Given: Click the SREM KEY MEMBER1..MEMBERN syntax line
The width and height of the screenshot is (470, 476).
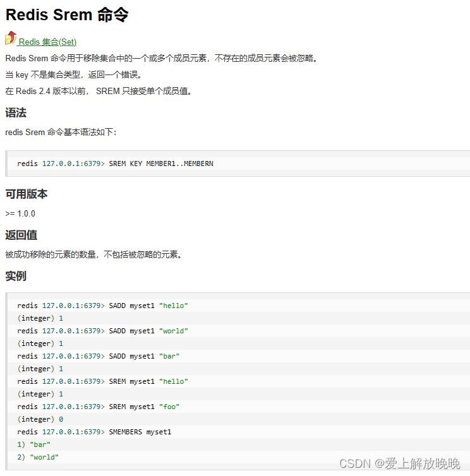Looking at the screenshot, I should click(115, 164).
